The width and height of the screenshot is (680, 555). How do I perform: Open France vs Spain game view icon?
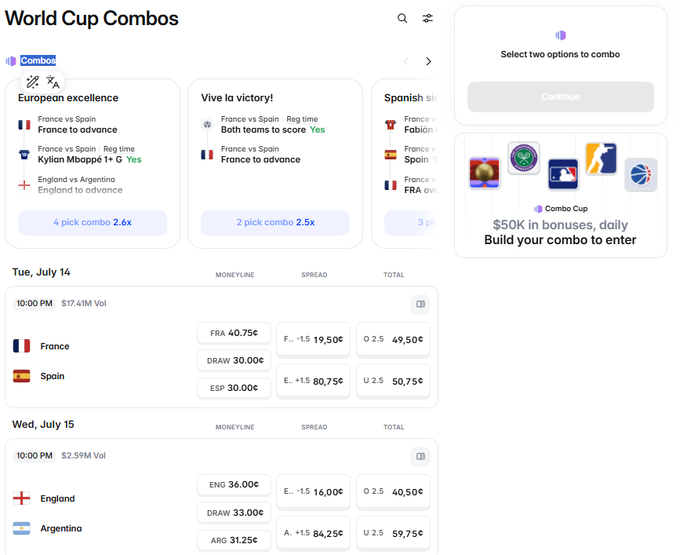tap(420, 304)
